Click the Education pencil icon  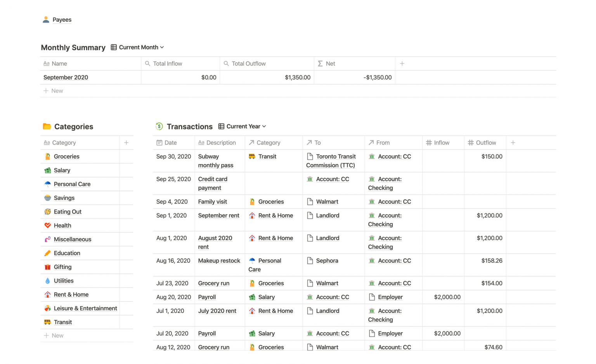pyautogui.click(x=48, y=253)
